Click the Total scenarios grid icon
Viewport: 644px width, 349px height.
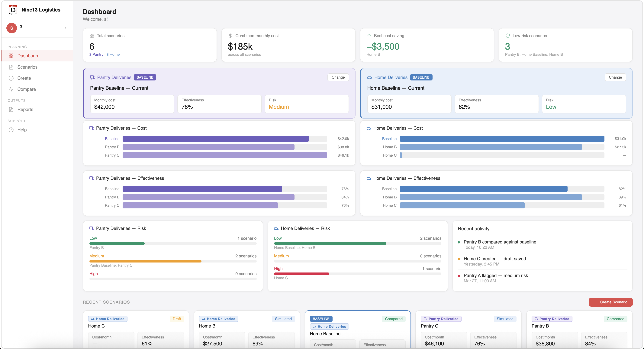tap(92, 36)
